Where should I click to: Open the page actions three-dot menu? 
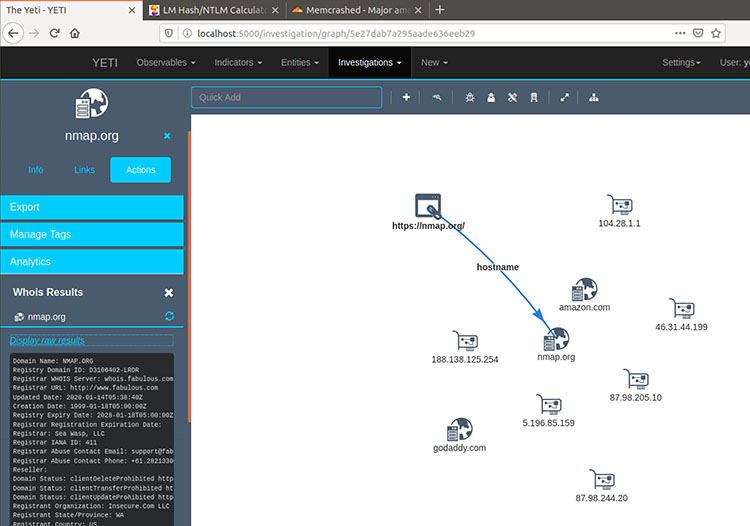point(680,33)
